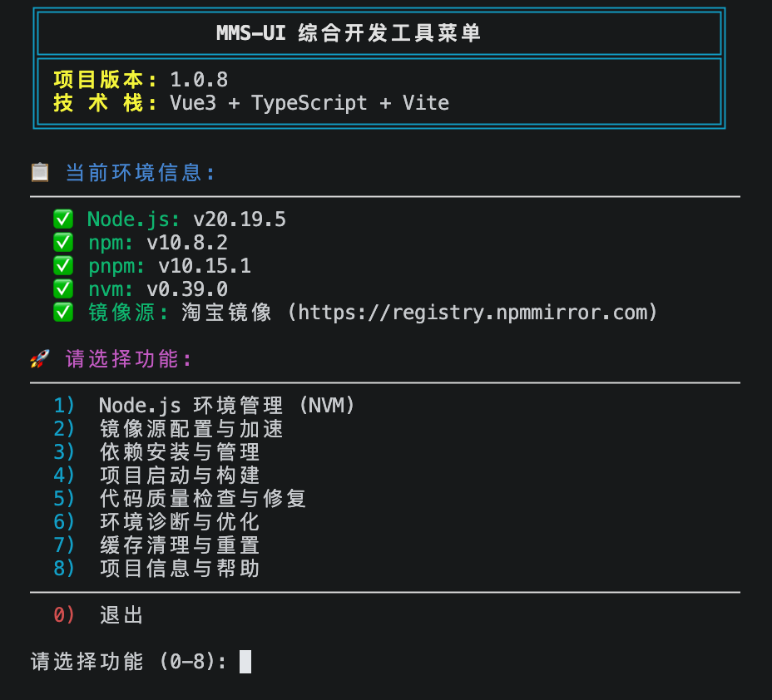
Task: Click the 项目版本 1.0.8 text
Action: pos(141,79)
